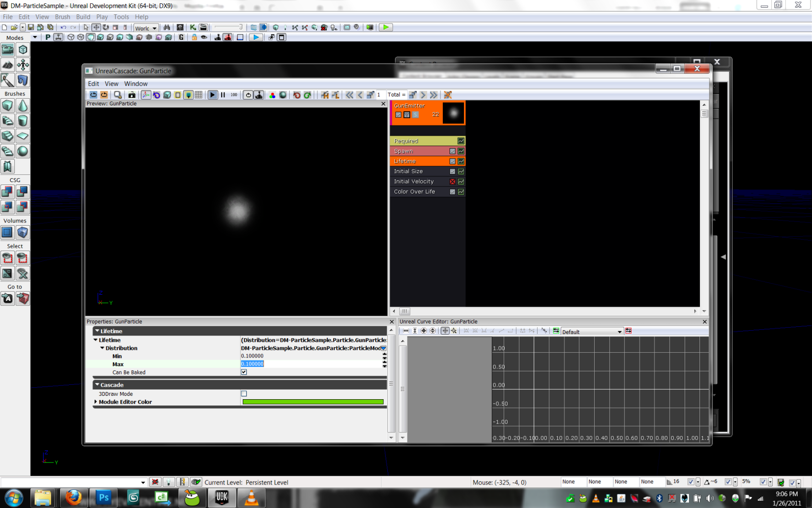
Task: Send Color Over Life to curve editor
Action: tap(461, 192)
